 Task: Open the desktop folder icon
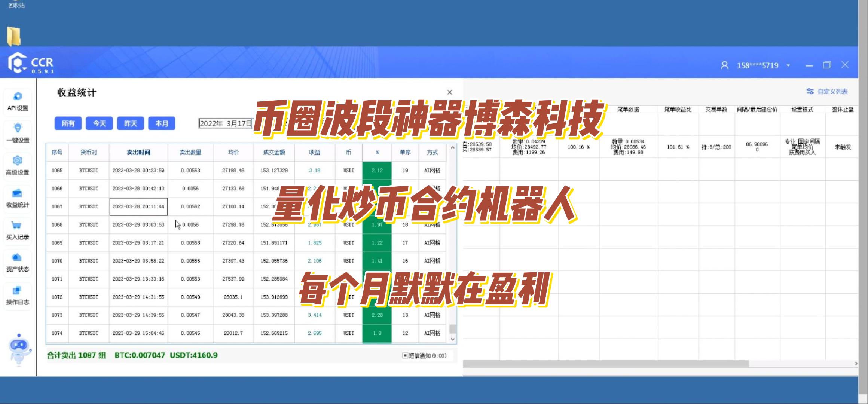14,36
